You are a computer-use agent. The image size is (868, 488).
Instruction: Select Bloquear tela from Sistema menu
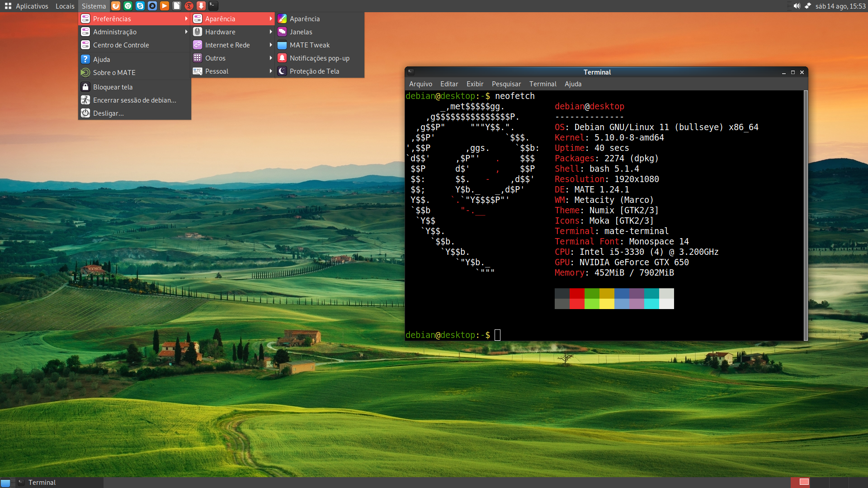click(x=135, y=87)
